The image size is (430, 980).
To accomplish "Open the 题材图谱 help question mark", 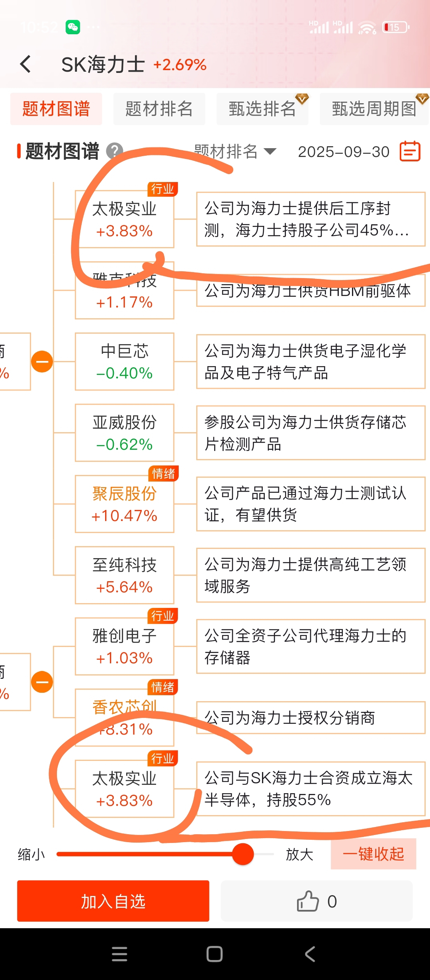I will 114,151.
